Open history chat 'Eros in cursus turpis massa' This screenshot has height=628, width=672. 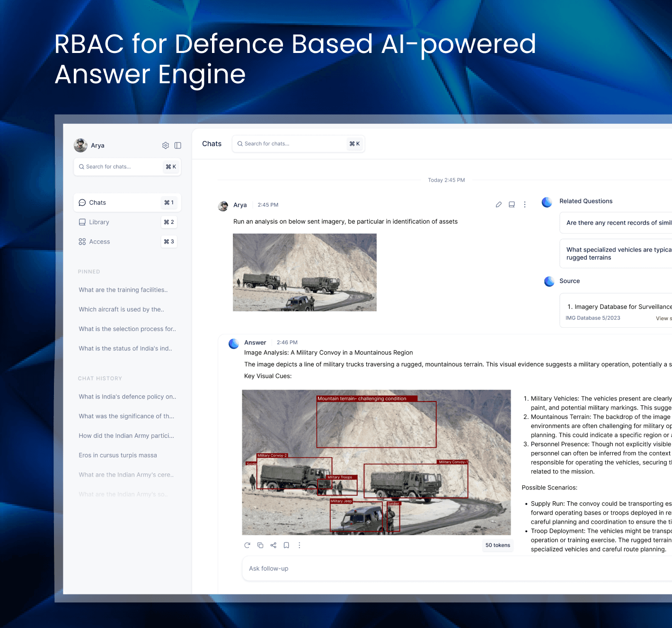click(x=118, y=455)
